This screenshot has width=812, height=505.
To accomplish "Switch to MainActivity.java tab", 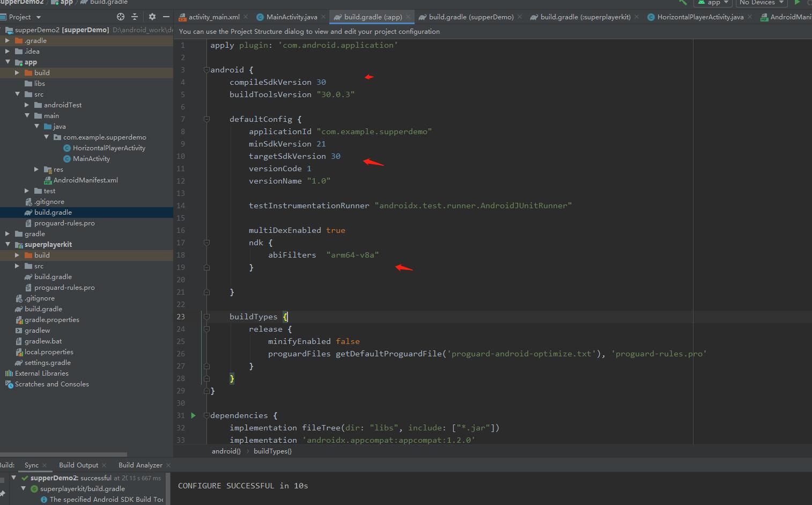I will point(292,17).
